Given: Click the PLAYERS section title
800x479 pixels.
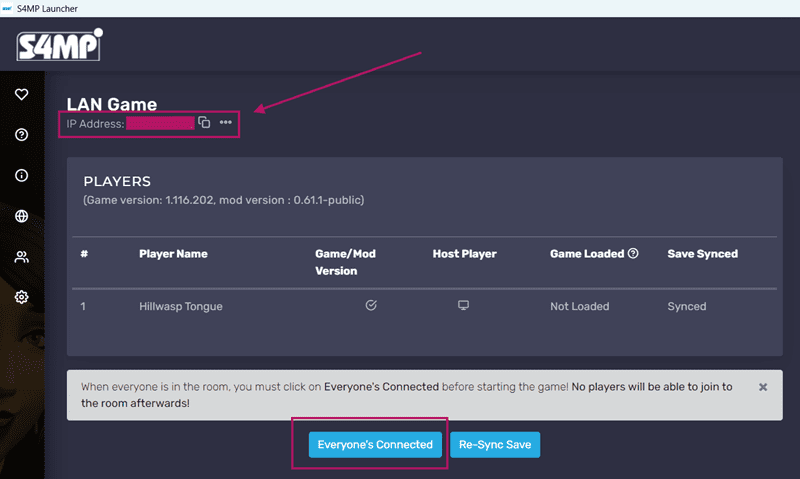Looking at the screenshot, I should click(117, 182).
